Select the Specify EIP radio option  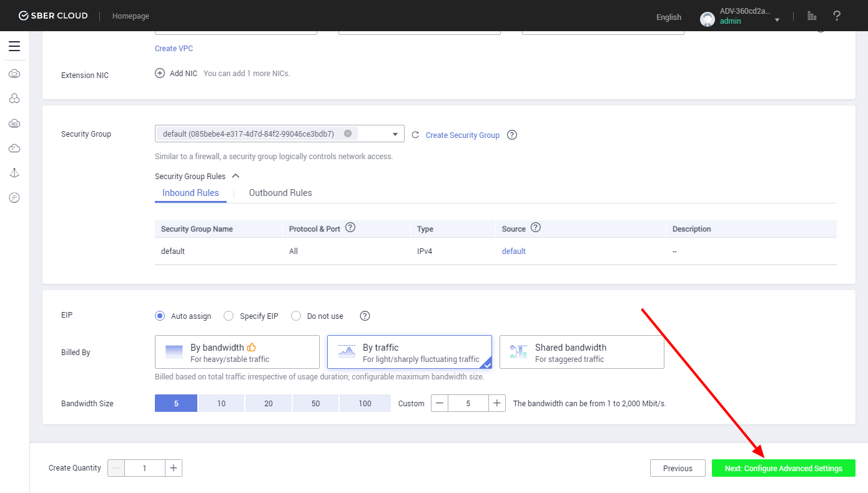click(x=229, y=316)
